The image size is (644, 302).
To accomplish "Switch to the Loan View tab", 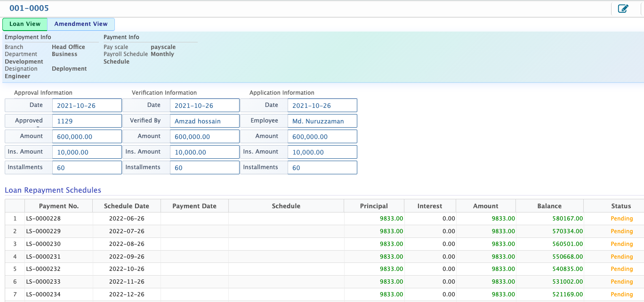I will pyautogui.click(x=25, y=24).
